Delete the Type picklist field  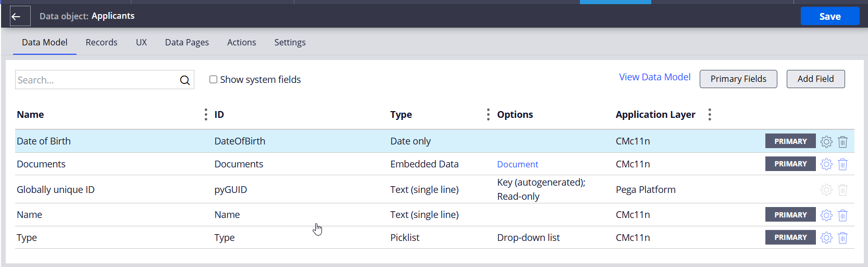(842, 238)
